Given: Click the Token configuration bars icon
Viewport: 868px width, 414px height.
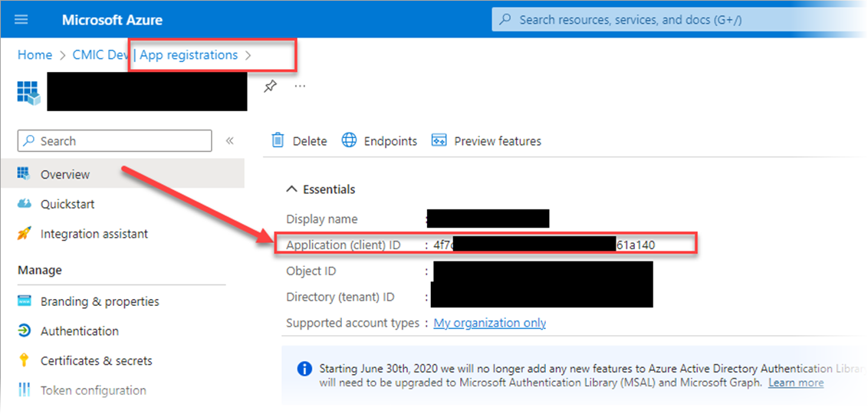Looking at the screenshot, I should point(24,389).
